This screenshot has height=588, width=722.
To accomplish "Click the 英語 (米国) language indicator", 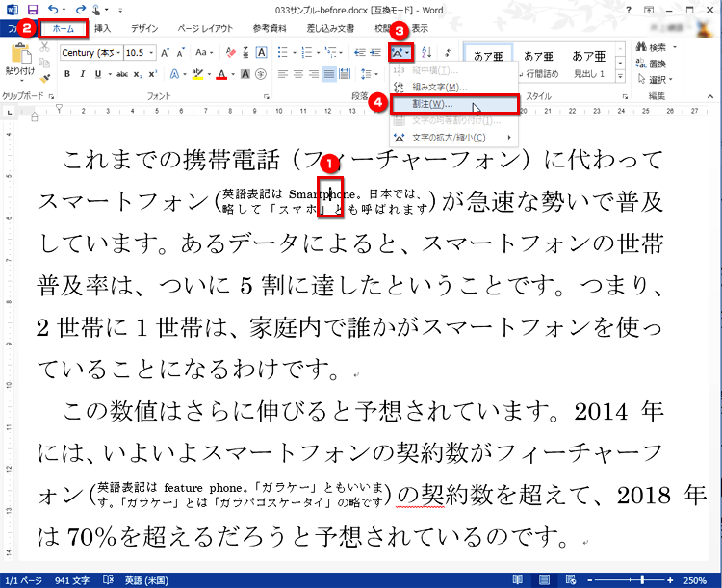I will point(146,580).
